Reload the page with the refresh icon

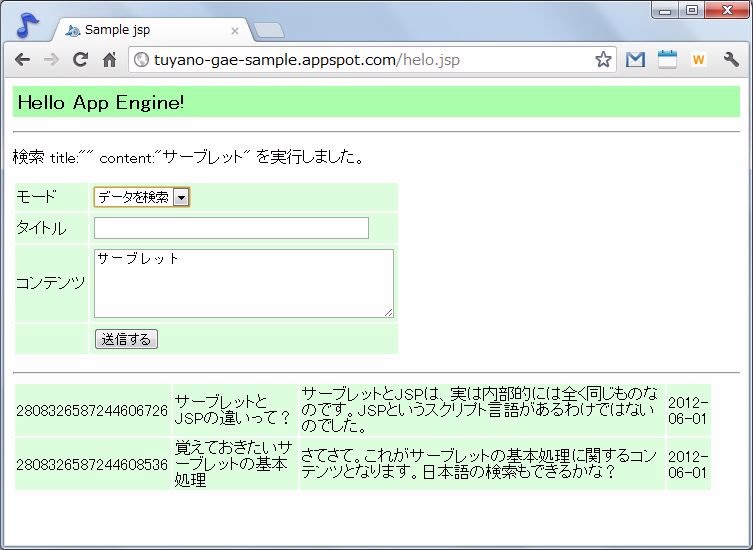80,60
